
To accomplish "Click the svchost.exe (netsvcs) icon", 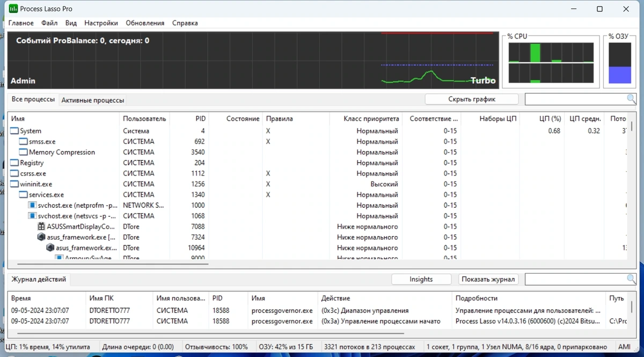I will point(33,216).
